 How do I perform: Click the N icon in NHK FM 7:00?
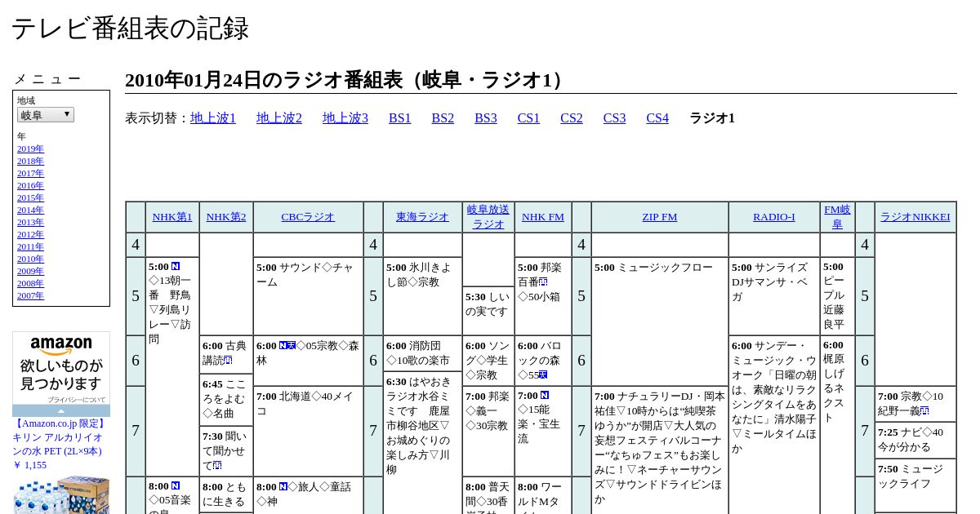coord(545,396)
